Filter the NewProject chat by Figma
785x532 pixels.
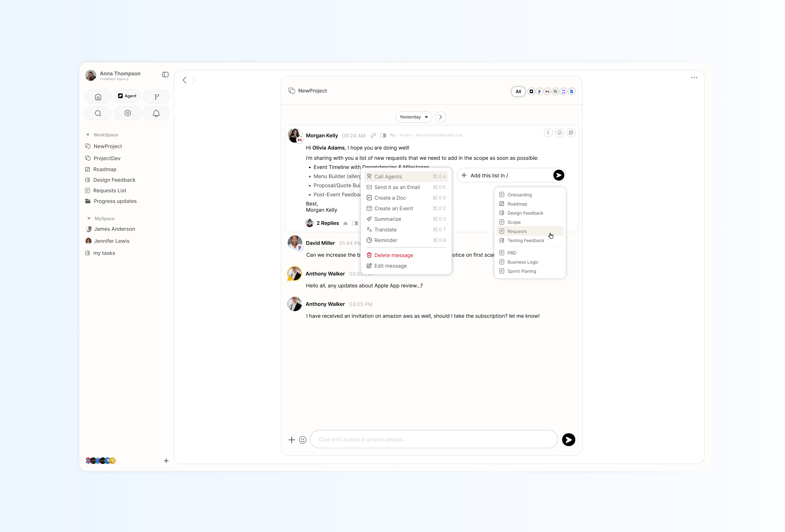click(539, 92)
